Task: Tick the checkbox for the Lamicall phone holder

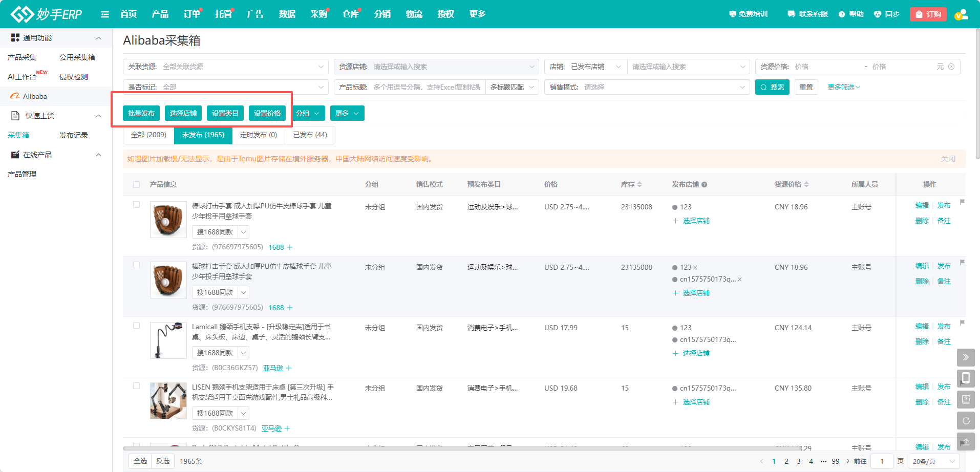Action: [x=136, y=326]
